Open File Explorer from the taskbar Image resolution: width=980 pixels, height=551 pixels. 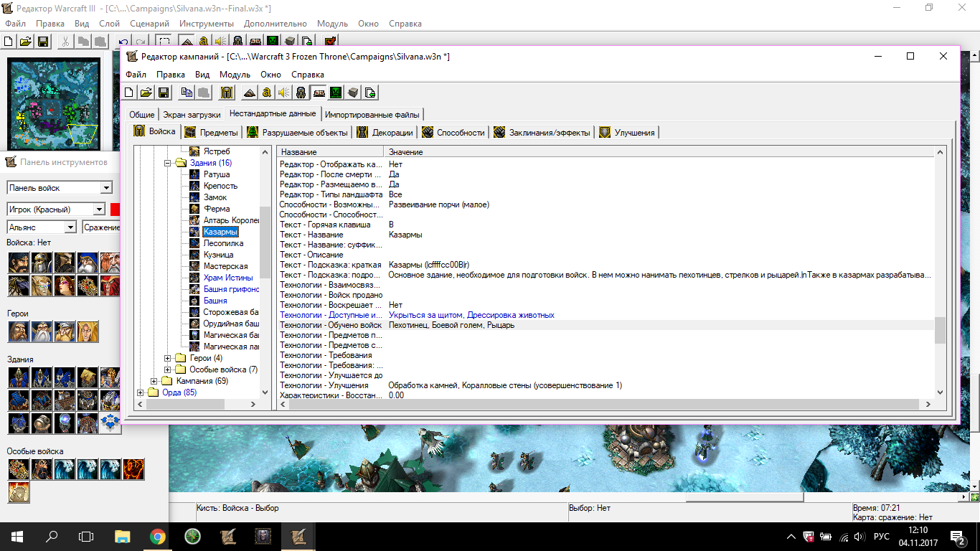tap(123, 536)
